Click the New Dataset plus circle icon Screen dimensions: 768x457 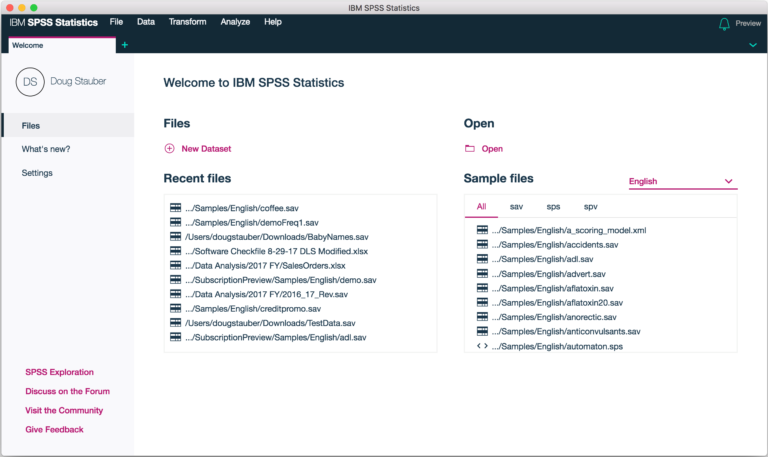[x=169, y=148]
